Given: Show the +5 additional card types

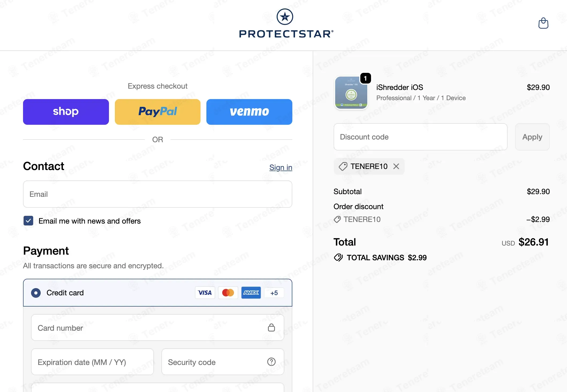Looking at the screenshot, I should click(x=274, y=293).
